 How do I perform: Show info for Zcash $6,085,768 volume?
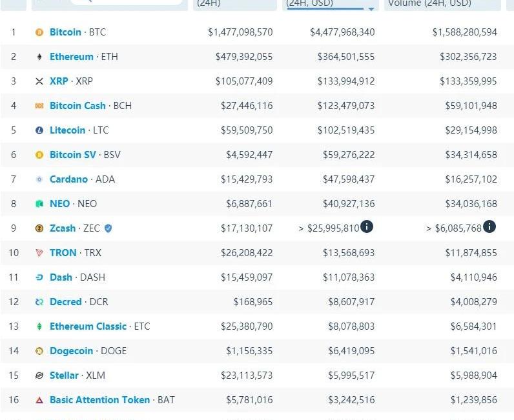pyautogui.click(x=489, y=226)
